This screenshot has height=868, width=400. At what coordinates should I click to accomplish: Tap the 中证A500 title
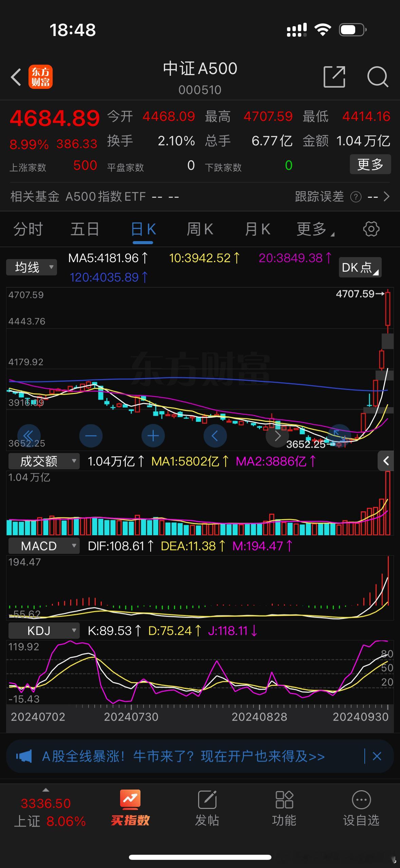pos(200,68)
